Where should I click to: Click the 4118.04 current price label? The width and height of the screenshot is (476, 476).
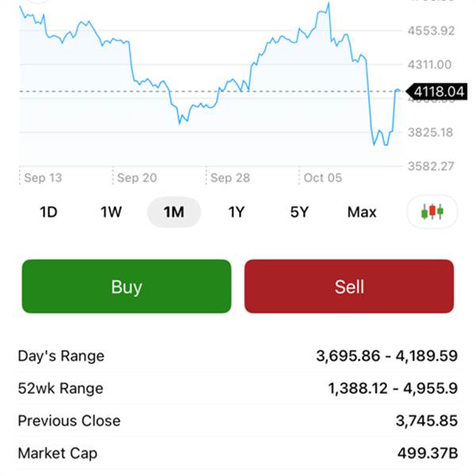click(437, 92)
